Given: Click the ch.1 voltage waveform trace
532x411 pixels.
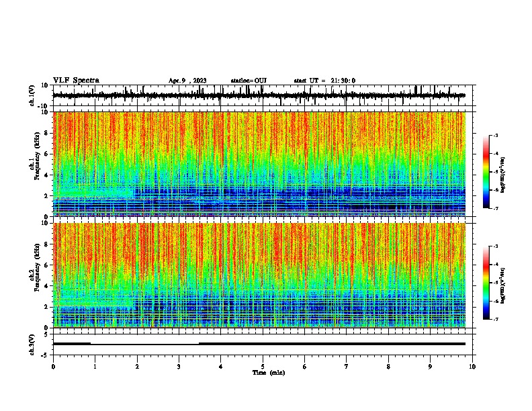Looking at the screenshot, I should (259, 95).
